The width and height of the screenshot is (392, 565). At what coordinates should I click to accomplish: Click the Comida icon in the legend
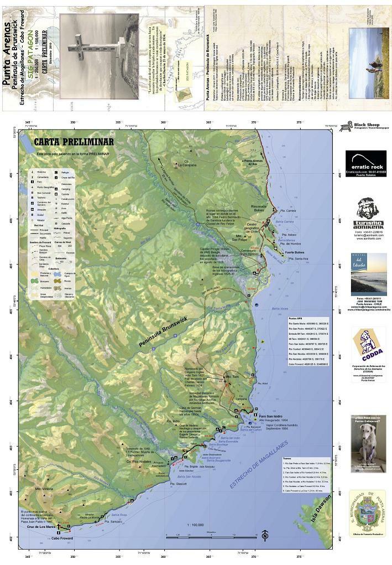click(x=56, y=194)
